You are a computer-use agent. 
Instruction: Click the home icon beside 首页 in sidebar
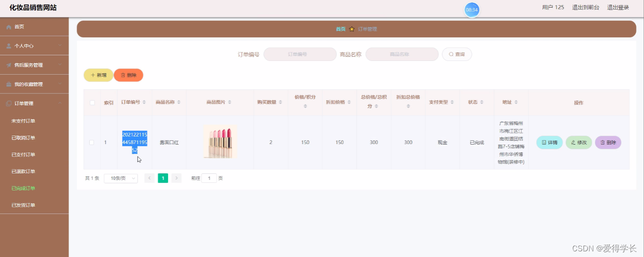(9, 27)
